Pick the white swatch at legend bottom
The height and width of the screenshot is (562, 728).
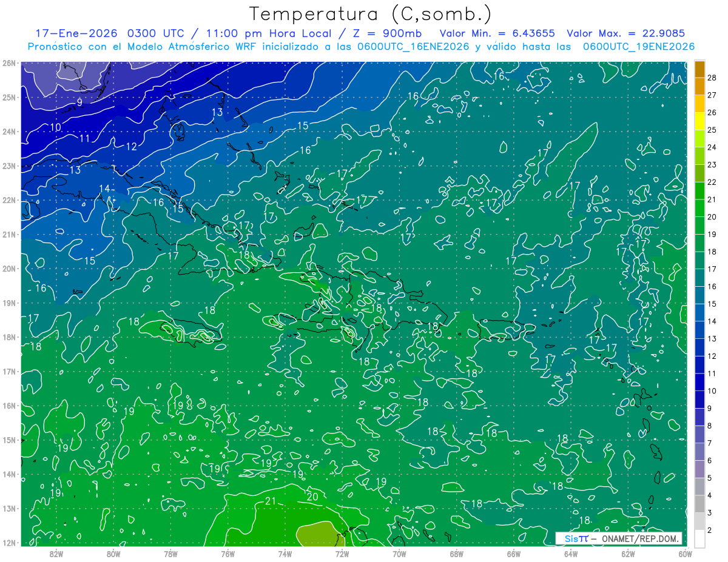(x=699, y=539)
